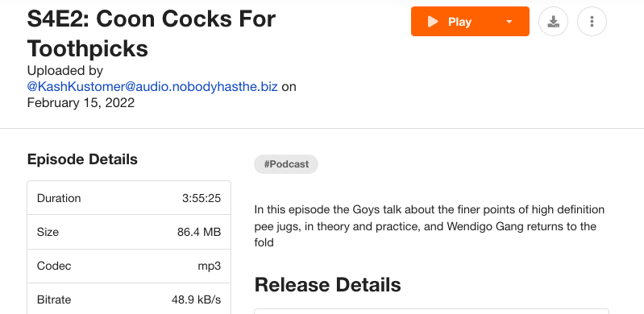644x314 pixels.
Task: Select the Bitrate row label
Action: pos(54,300)
